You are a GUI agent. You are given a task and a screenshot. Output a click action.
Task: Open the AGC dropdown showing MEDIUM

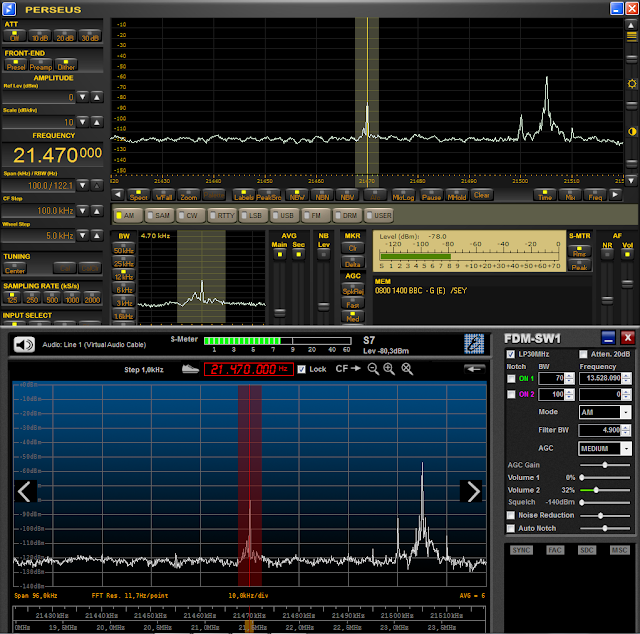pyautogui.click(x=605, y=448)
